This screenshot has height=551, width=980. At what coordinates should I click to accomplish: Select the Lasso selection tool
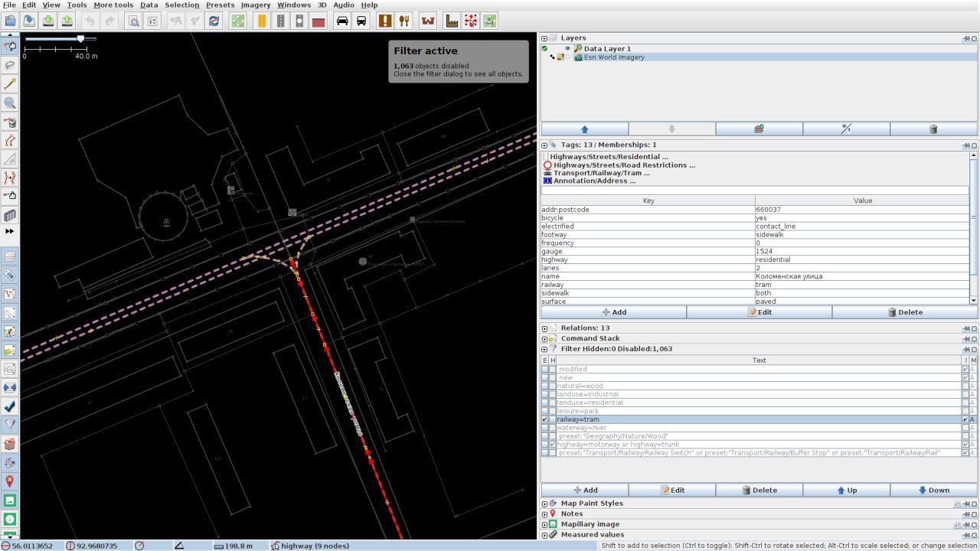(x=10, y=66)
